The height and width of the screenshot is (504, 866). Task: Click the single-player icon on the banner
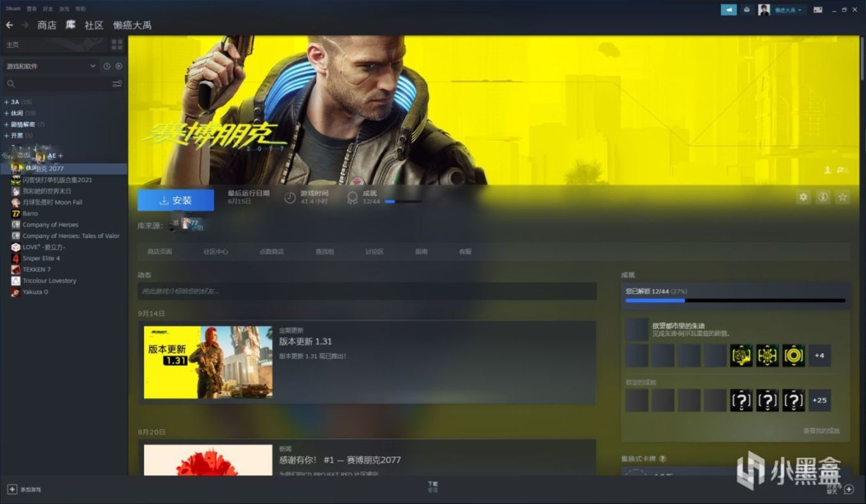coord(828,170)
